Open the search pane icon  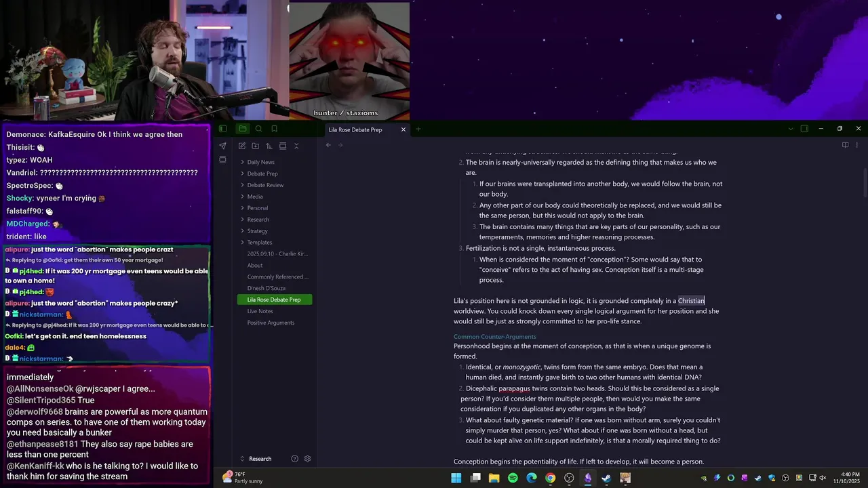(258, 129)
